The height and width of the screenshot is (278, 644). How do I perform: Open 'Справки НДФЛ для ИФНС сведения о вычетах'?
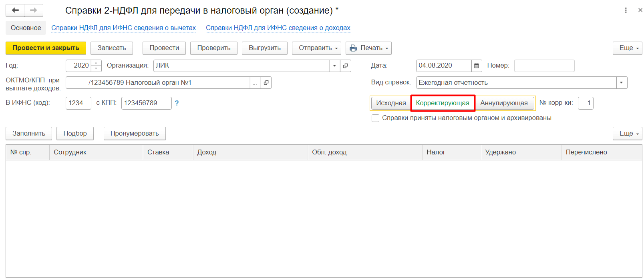123,28
